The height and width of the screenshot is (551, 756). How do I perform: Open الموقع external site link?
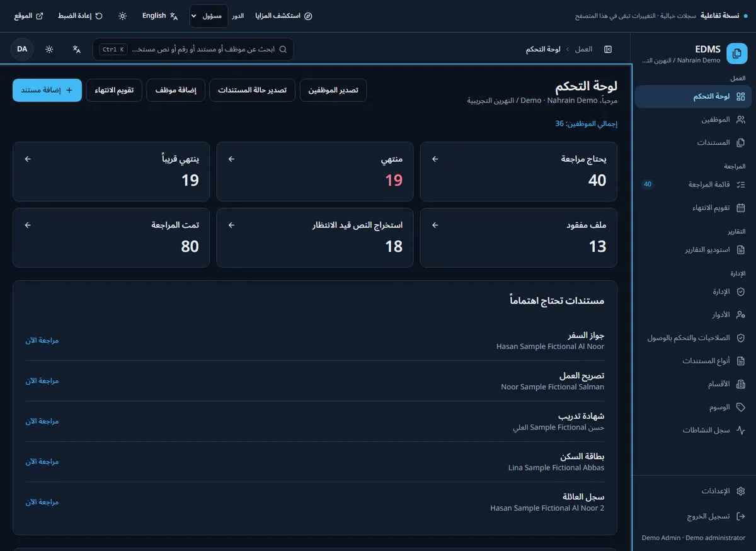tap(28, 16)
